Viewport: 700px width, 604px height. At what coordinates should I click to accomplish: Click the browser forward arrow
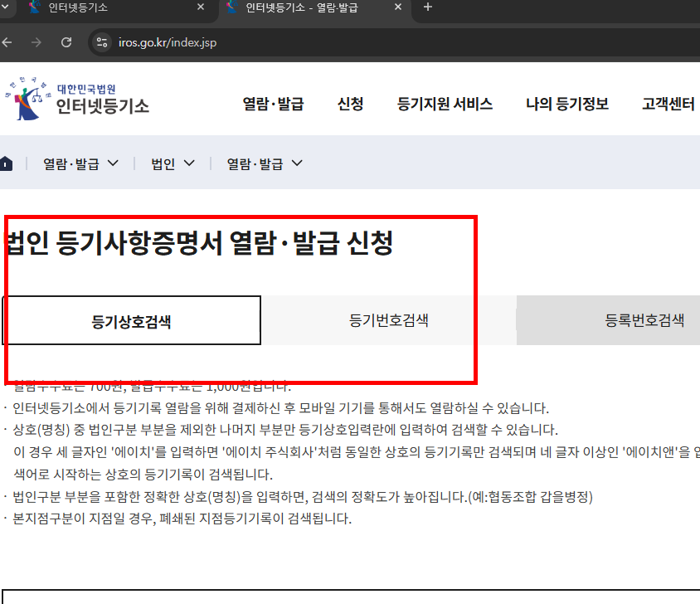(38, 42)
